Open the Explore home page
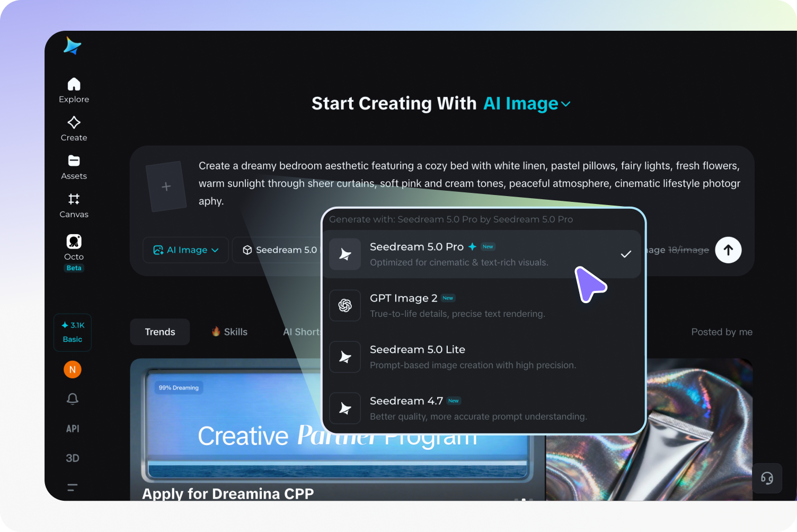This screenshot has height=532, width=797. [74, 90]
